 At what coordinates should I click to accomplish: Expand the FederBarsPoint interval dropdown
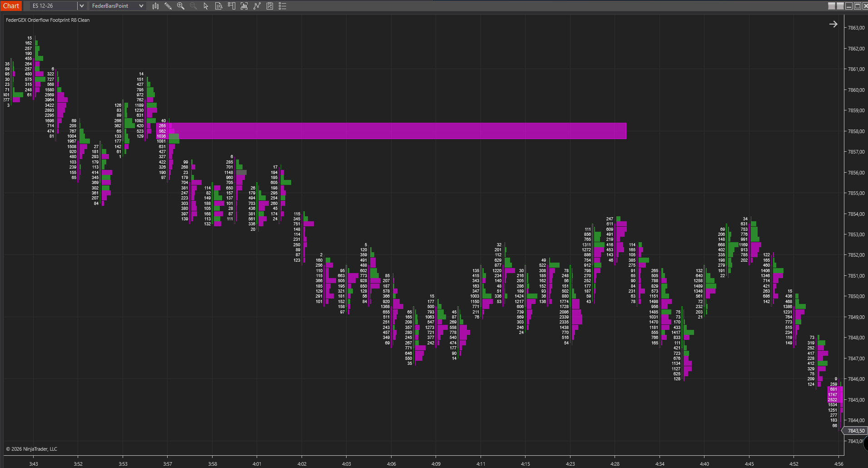[x=141, y=6]
